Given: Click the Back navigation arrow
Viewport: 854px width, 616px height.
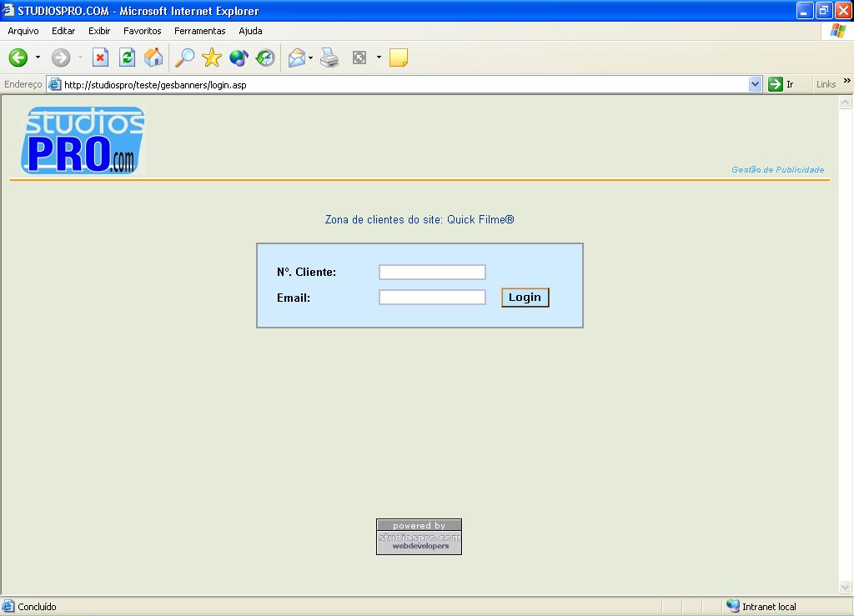Looking at the screenshot, I should tap(18, 58).
